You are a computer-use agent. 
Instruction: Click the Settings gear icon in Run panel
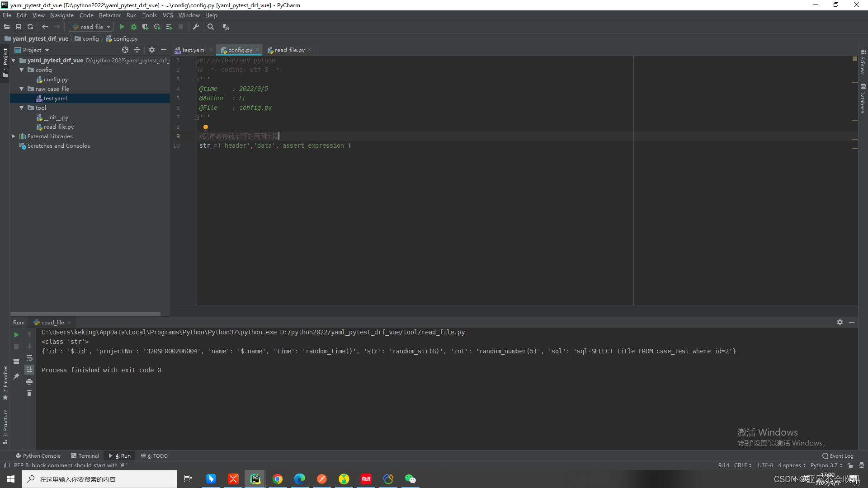840,321
